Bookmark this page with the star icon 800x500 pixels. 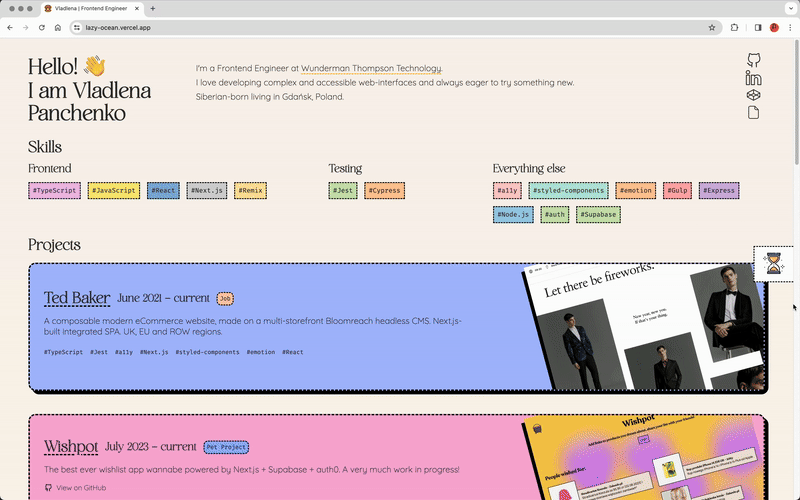tap(712, 28)
